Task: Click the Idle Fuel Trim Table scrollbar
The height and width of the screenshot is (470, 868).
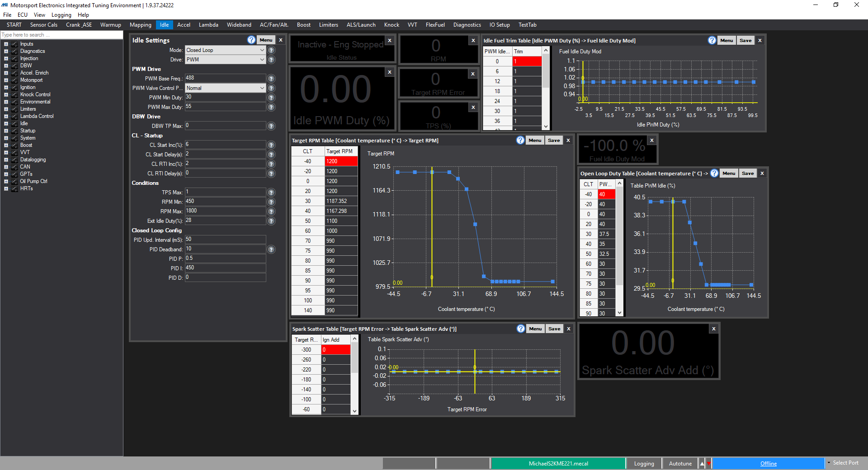Action: tap(546, 89)
